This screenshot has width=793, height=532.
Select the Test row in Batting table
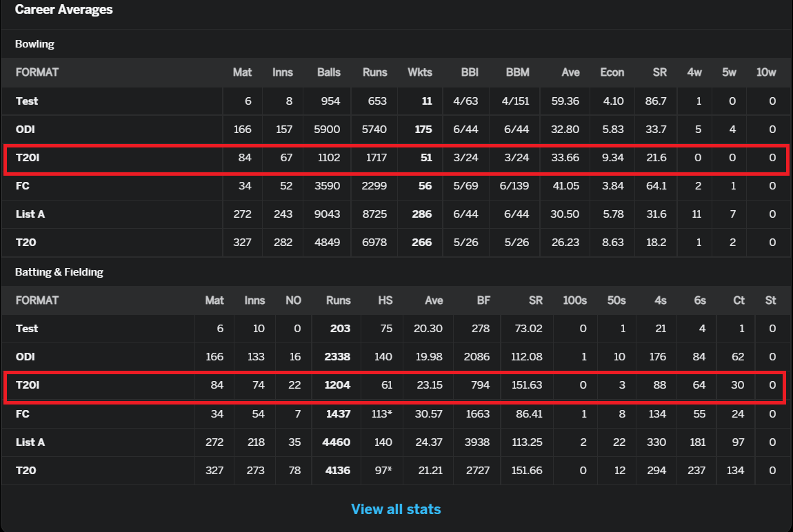coord(396,329)
